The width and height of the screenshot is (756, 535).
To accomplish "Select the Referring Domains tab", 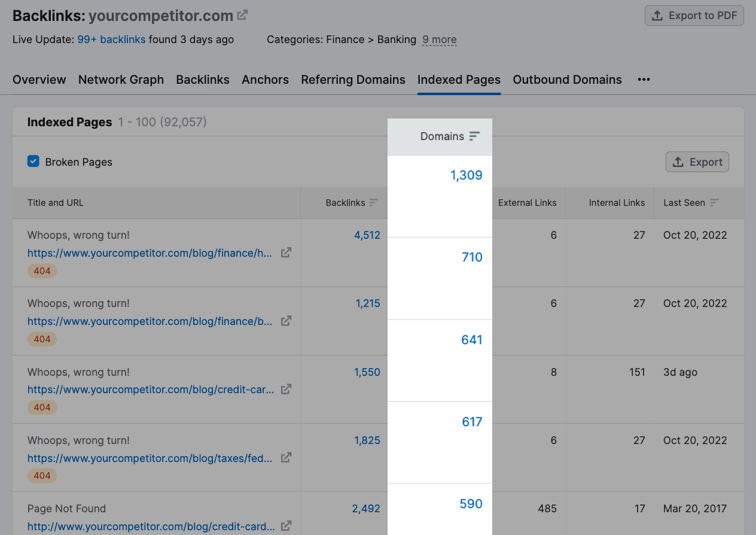I will point(353,79).
